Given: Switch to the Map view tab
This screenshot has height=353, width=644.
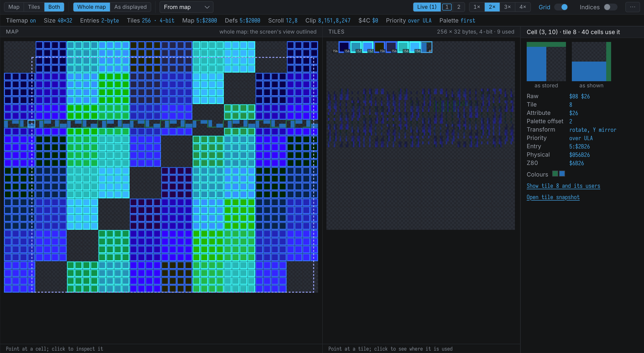Looking at the screenshot, I should pos(14,7).
